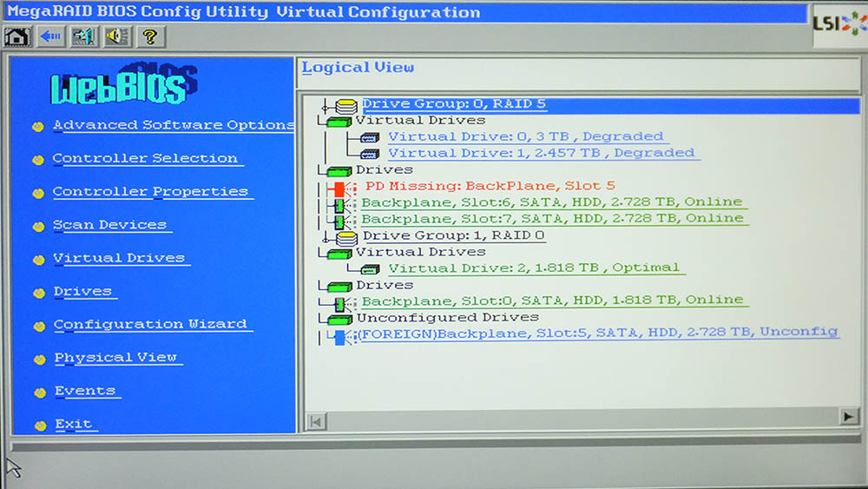This screenshot has width=868, height=489.
Task: Click the Virtual Drive 2 drive icon
Action: coord(370,269)
